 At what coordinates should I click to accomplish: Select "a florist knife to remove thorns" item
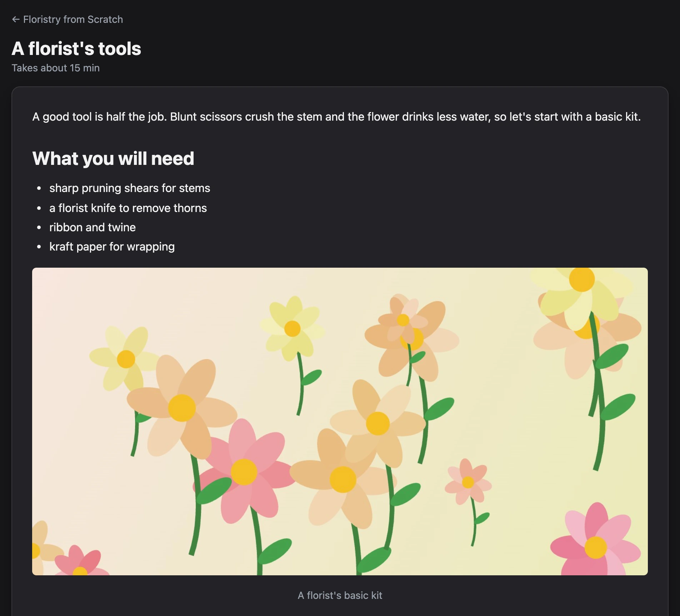128,208
